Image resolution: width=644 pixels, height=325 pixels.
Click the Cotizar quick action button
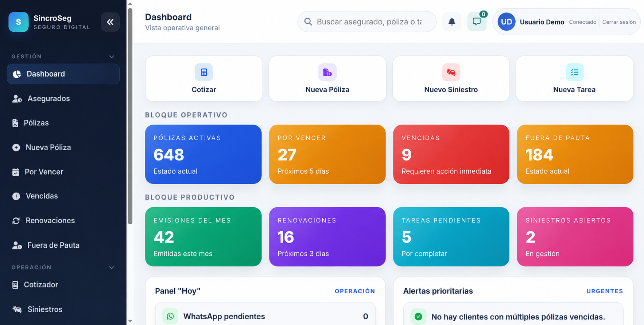[x=204, y=78]
